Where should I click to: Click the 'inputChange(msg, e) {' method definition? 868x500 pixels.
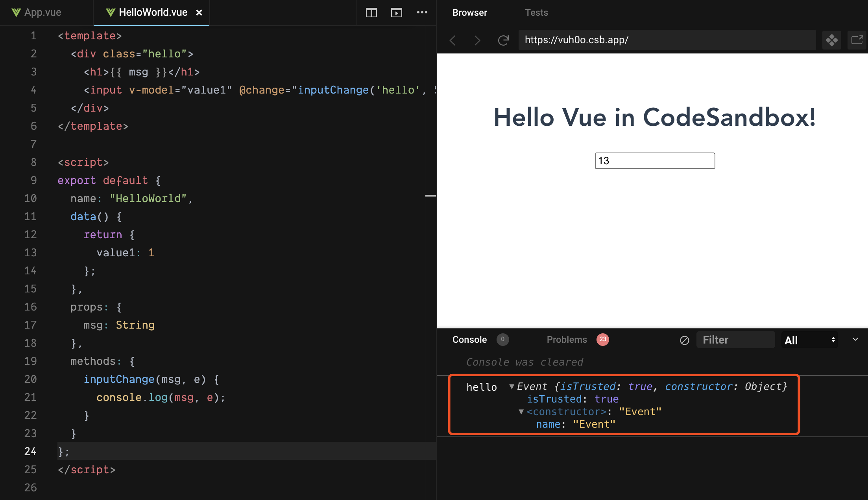tap(151, 379)
